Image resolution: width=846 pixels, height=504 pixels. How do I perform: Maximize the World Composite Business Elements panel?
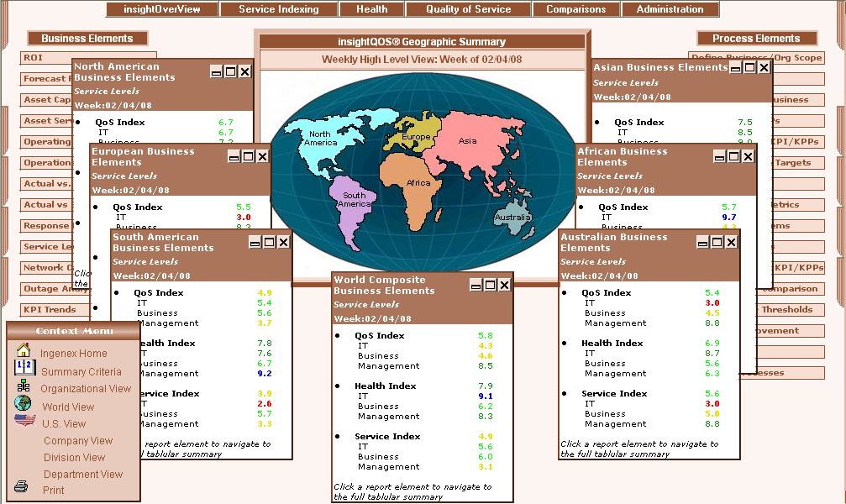[x=490, y=286]
